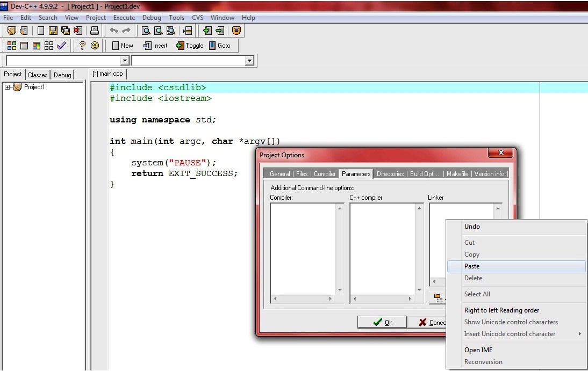
Task: Open the first class browser combo box arrow
Action: pos(125,61)
